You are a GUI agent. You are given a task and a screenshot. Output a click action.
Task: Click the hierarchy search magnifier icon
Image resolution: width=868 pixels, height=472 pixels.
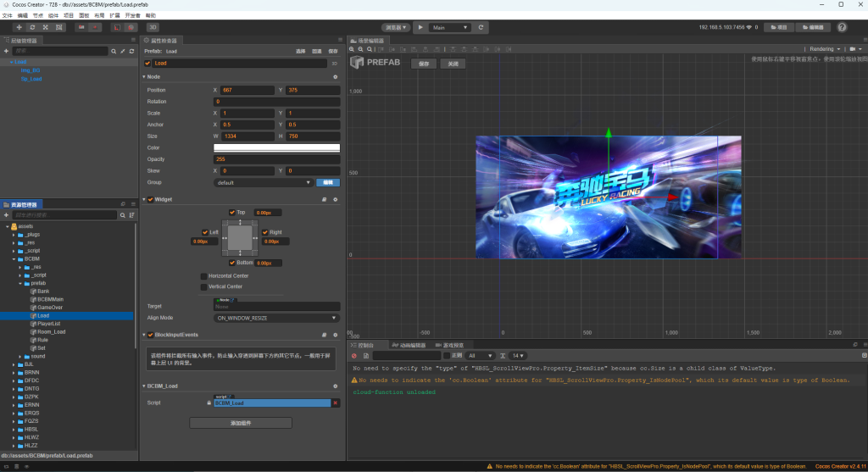[114, 51]
